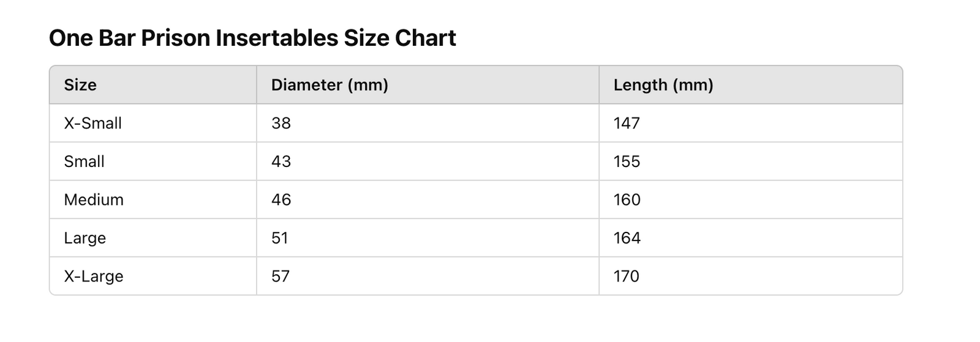Select the 147 length cell
Image resolution: width=980 pixels, height=342 pixels.
click(x=627, y=124)
